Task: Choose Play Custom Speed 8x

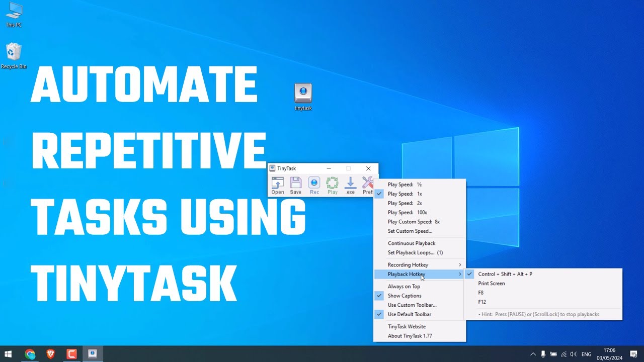Action: click(x=420, y=222)
